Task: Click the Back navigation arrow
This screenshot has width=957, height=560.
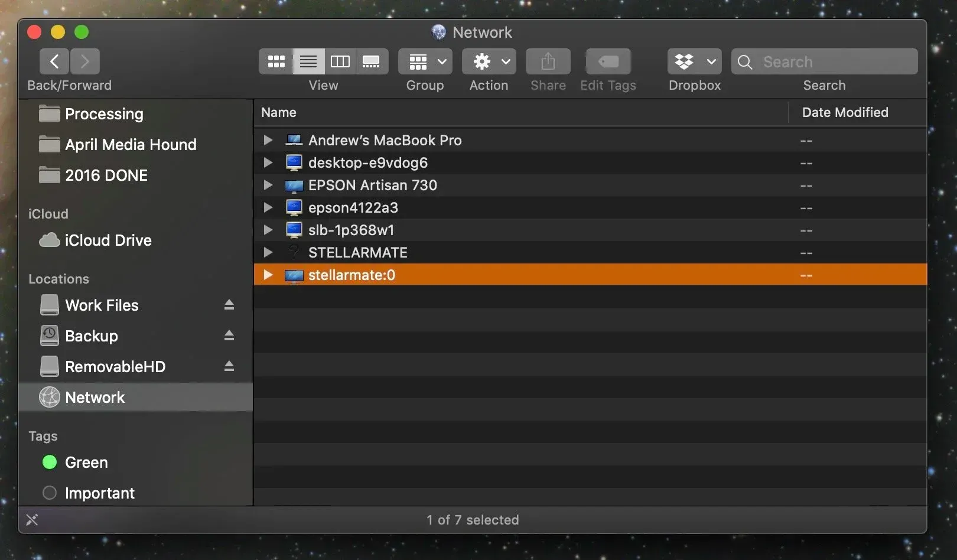Action: (54, 61)
